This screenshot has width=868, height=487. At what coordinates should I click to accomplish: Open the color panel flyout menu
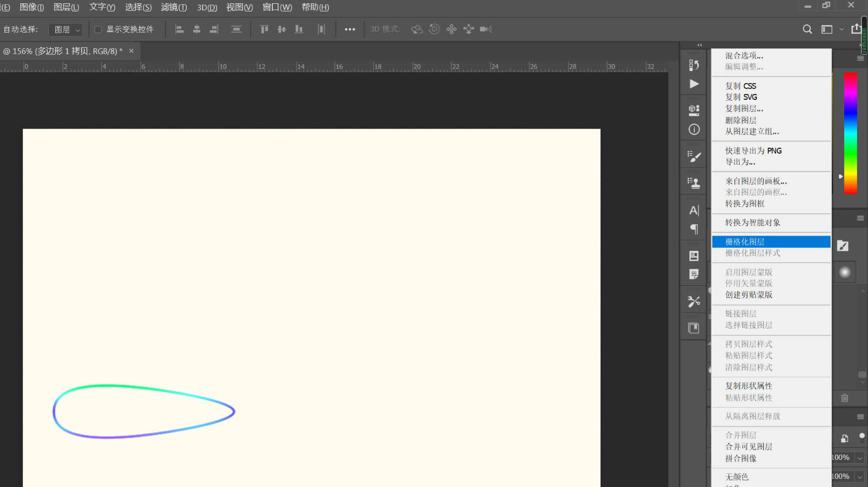click(860, 58)
